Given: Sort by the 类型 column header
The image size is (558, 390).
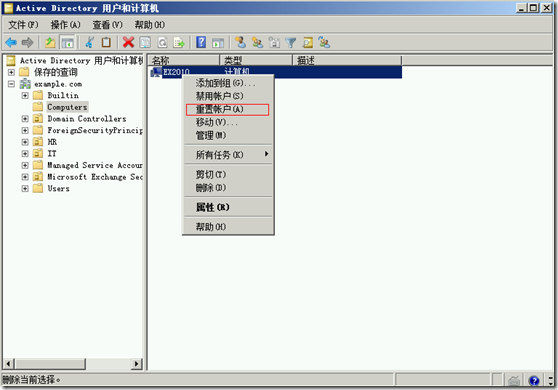Looking at the screenshot, I should pos(256,60).
